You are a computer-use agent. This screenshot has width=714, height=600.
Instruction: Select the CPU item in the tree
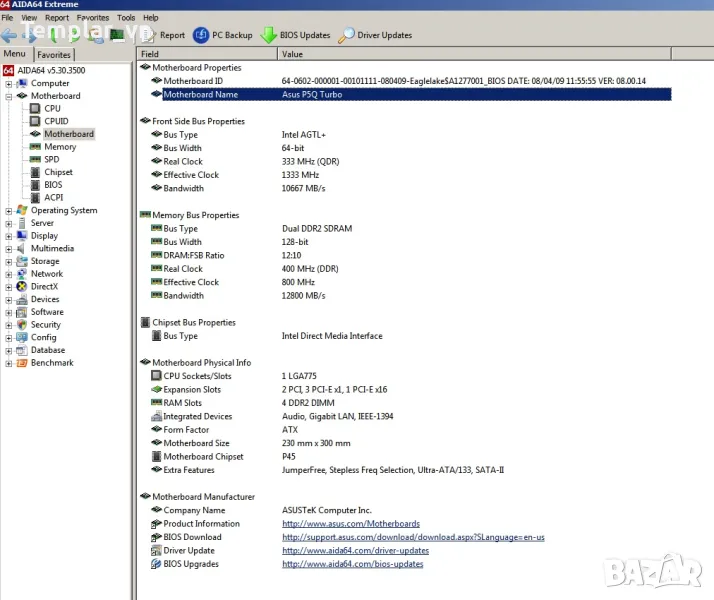(52, 108)
